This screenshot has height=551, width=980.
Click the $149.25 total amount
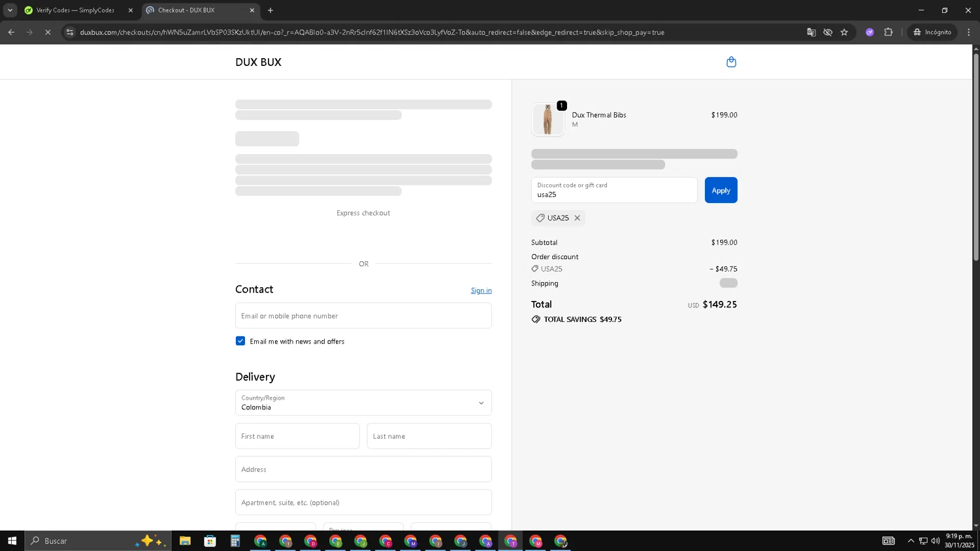[719, 304]
